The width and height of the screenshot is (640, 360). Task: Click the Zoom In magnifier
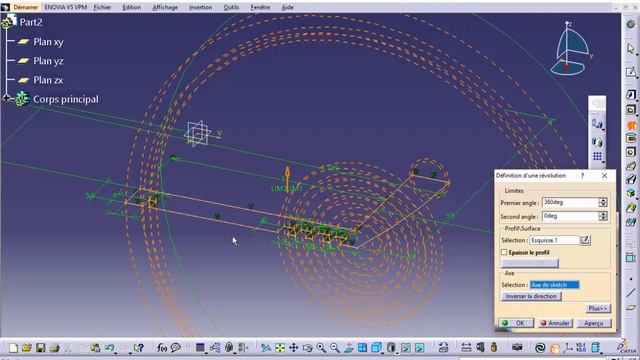(x=321, y=348)
